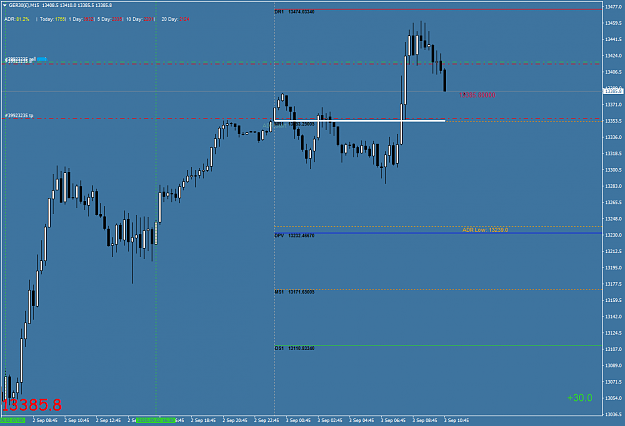The height and width of the screenshot is (426, 625).
Task: Click the 20 Day range value
Action: [x=184, y=19]
